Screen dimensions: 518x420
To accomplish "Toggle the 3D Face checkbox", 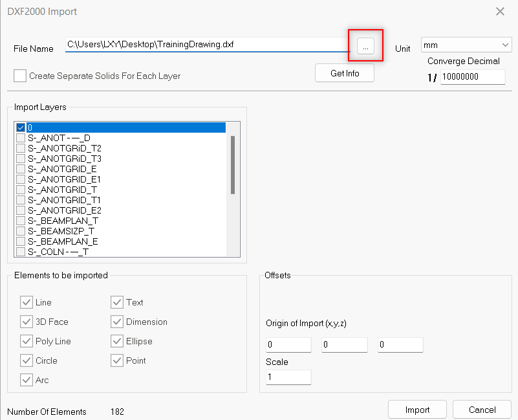I will click(27, 322).
